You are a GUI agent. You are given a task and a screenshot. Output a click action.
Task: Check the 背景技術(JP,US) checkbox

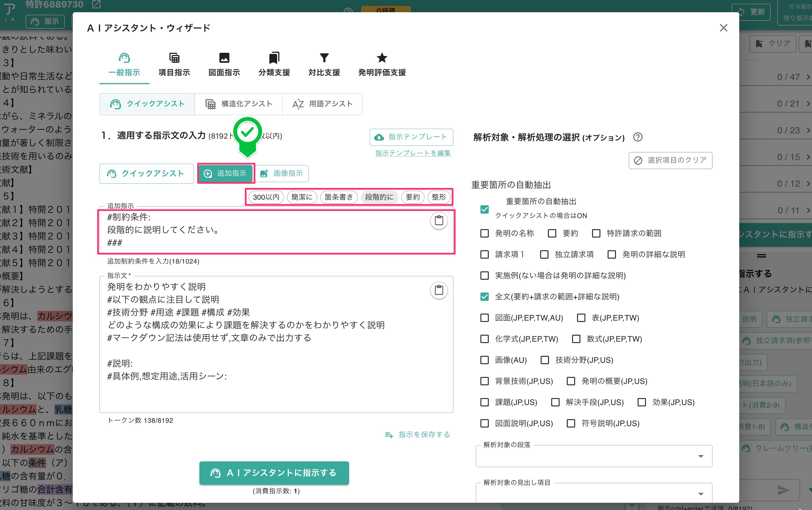click(484, 381)
